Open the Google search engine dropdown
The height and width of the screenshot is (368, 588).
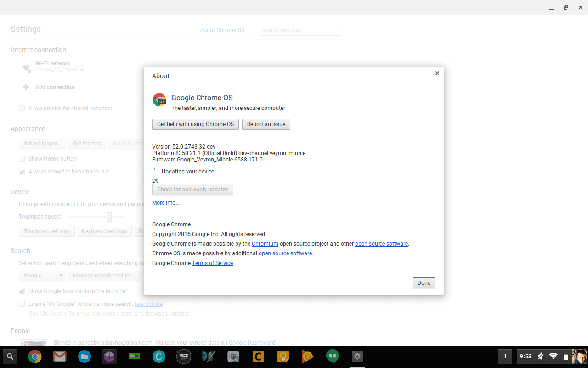pos(42,276)
